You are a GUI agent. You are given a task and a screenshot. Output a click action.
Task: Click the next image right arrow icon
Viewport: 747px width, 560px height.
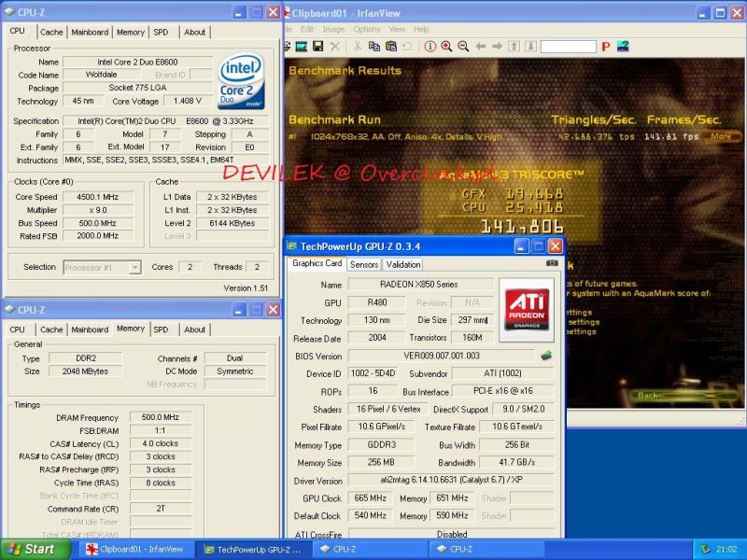coord(497,46)
